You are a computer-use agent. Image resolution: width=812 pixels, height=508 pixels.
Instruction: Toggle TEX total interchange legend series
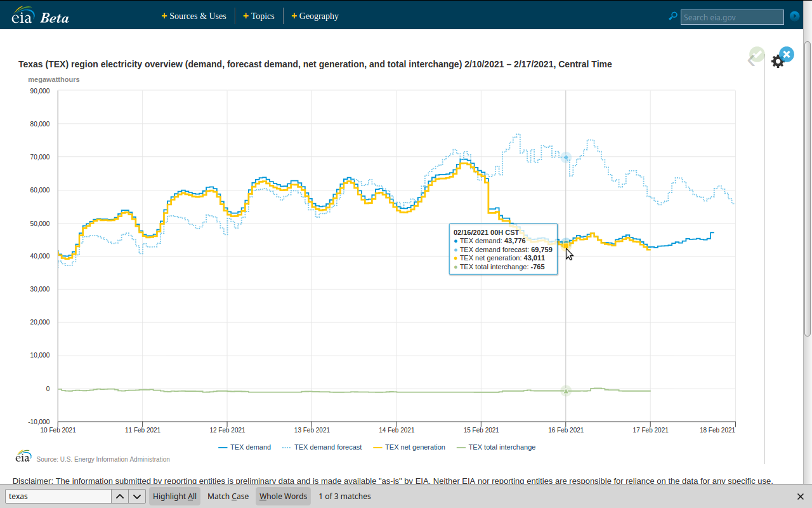[496, 447]
